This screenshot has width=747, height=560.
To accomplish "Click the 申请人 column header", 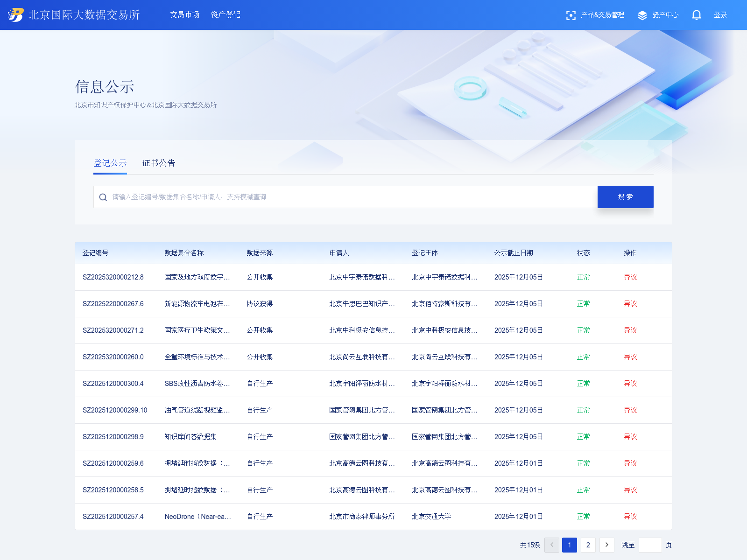I will (339, 253).
